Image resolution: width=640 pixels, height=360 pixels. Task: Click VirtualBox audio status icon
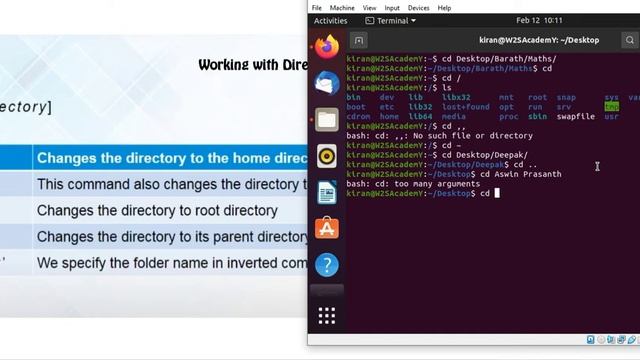pyautogui.click(x=611, y=340)
